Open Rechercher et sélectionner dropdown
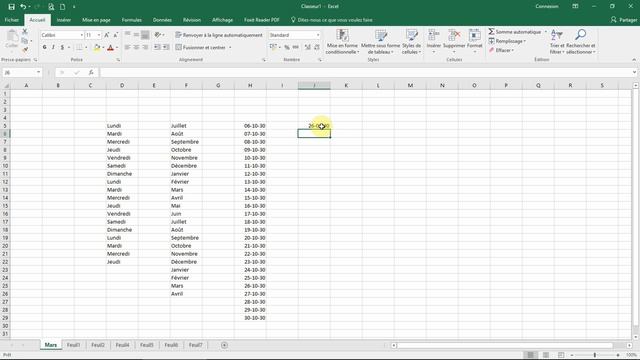Screen dimensions: 640x360 (x=580, y=41)
